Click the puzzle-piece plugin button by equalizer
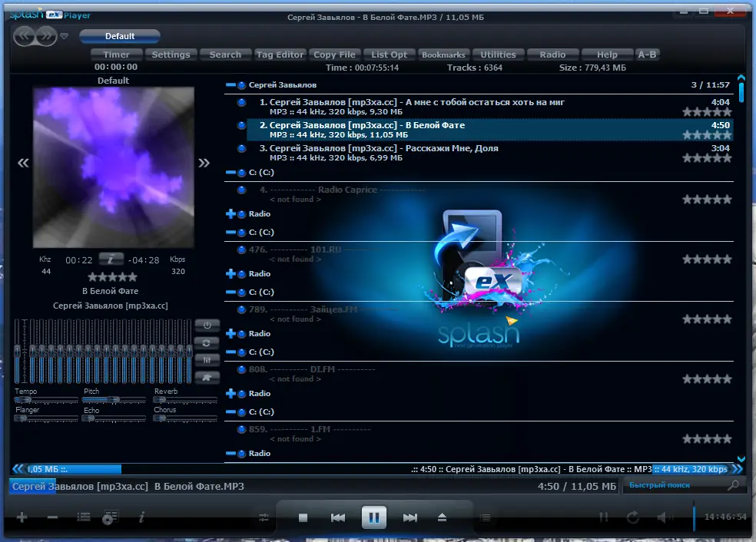This screenshot has height=542, width=756. [x=207, y=377]
